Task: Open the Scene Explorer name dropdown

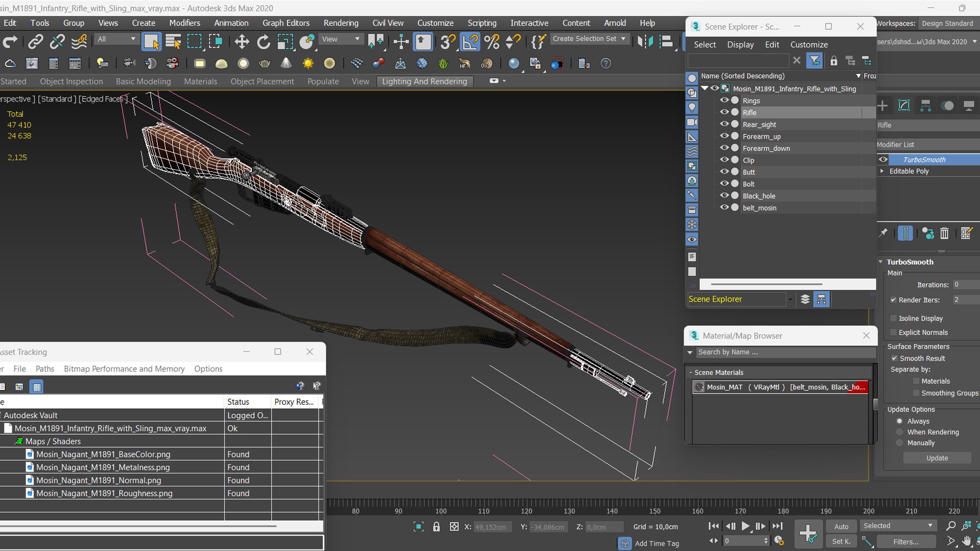Action: click(790, 299)
